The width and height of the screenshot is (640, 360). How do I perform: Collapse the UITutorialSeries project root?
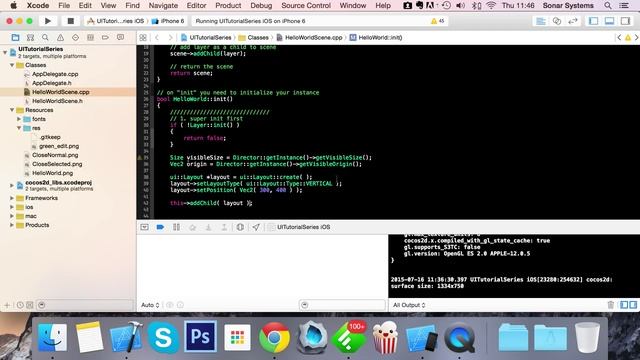coord(5,52)
